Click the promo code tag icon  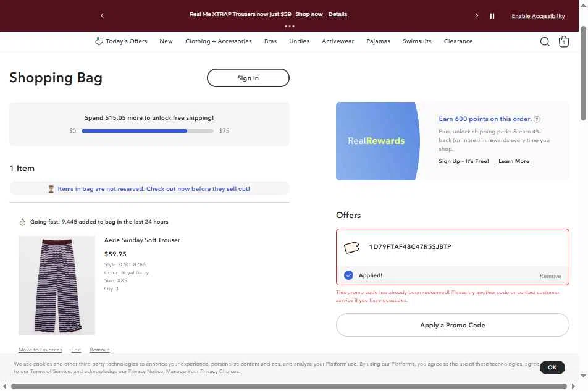point(352,247)
